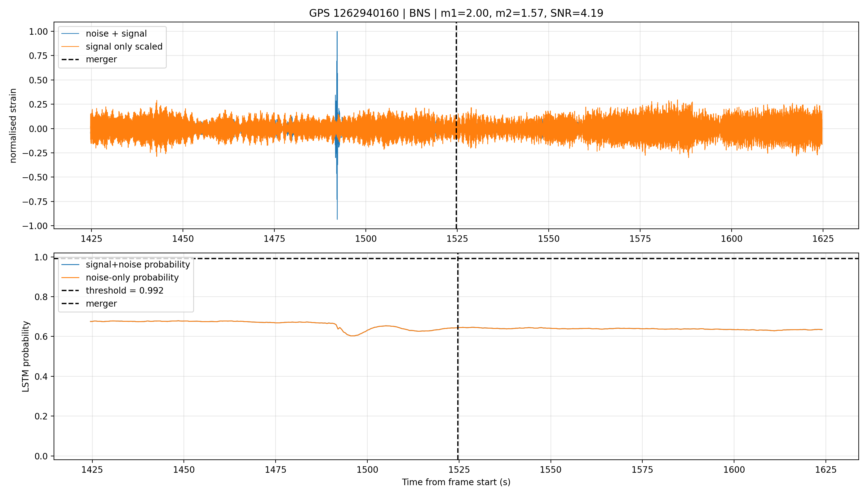Click the 0.8 tick on LSTM probability axis
868x496 pixels.
[x=42, y=297]
